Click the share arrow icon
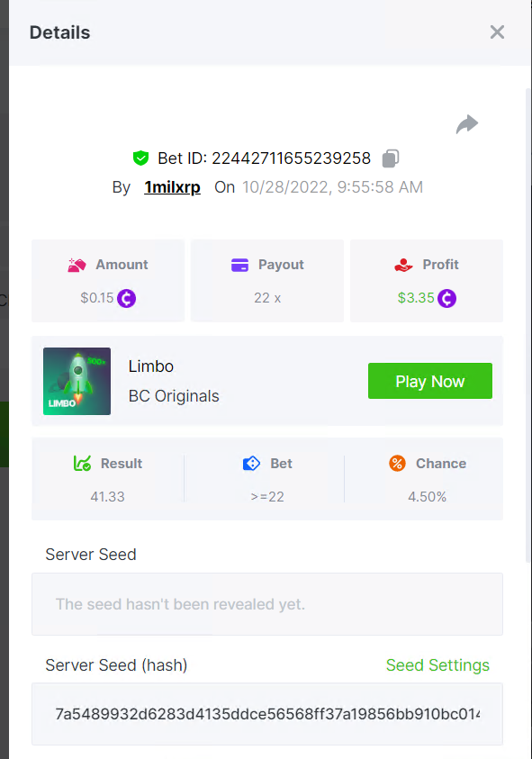 tap(467, 124)
